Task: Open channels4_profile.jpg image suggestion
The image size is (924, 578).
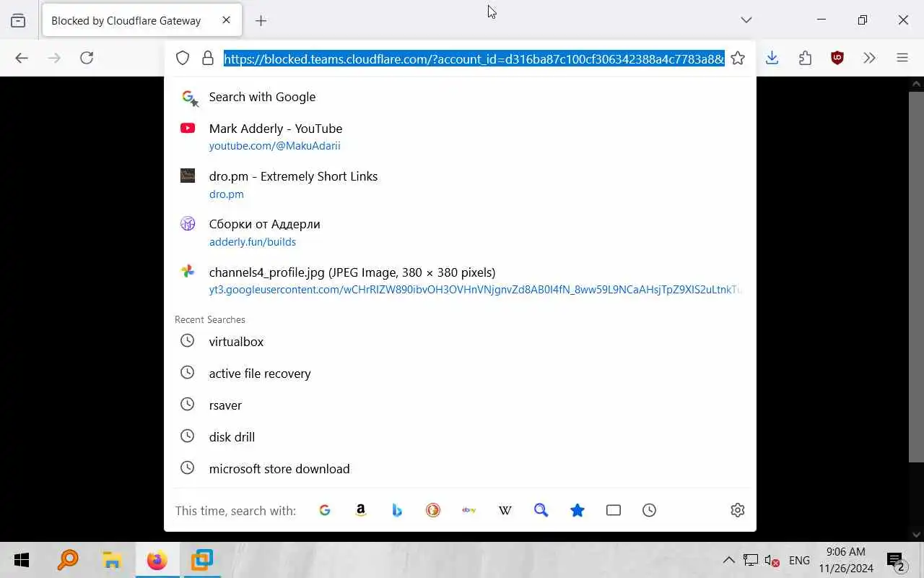Action: tap(460, 280)
